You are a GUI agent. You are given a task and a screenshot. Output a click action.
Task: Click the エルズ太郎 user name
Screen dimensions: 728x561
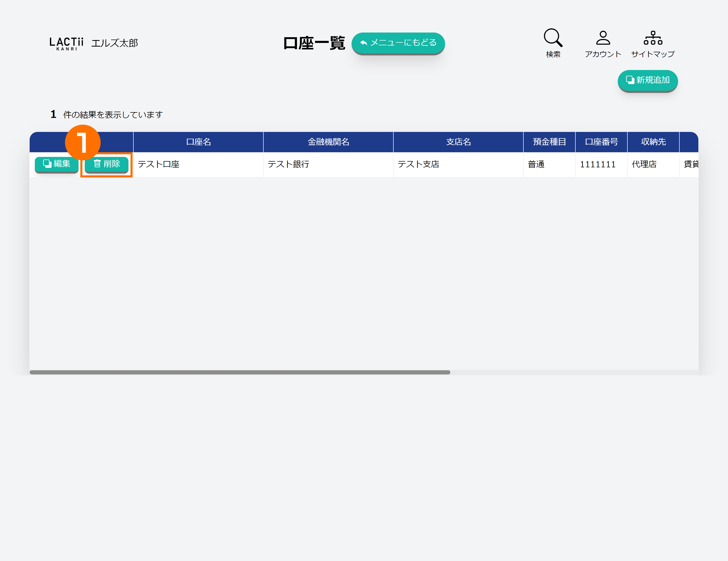point(114,43)
